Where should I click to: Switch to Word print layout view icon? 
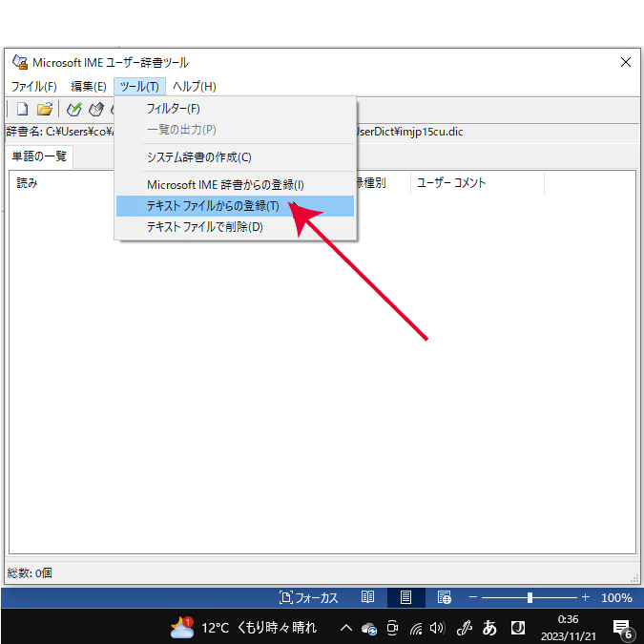tap(405, 597)
